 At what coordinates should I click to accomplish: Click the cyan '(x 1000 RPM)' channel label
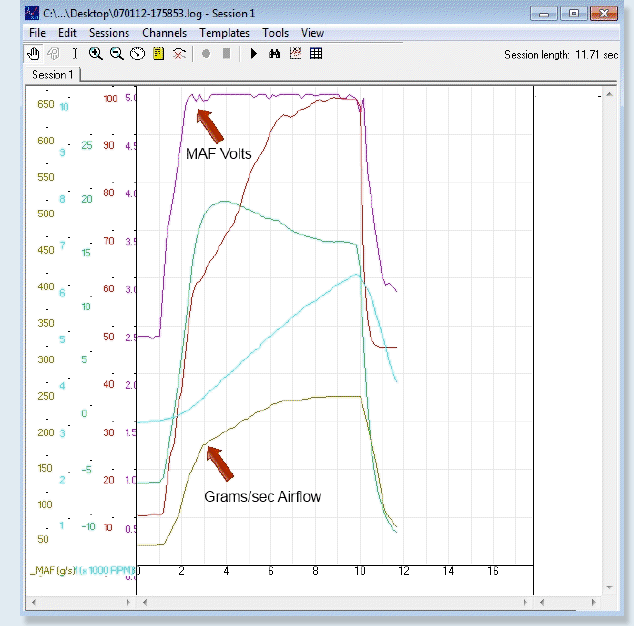[106, 571]
